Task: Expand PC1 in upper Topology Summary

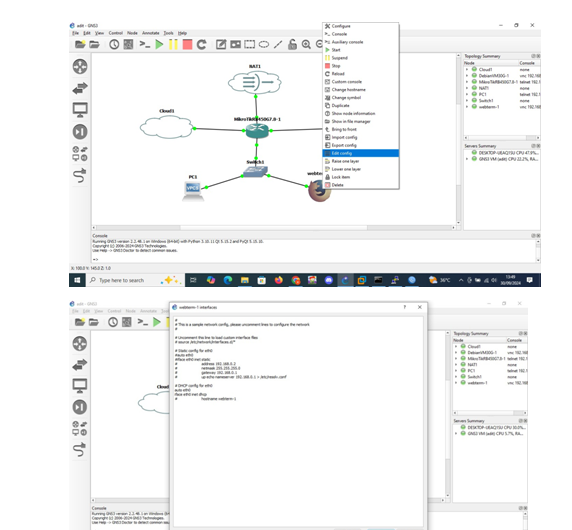Action: click(467, 94)
